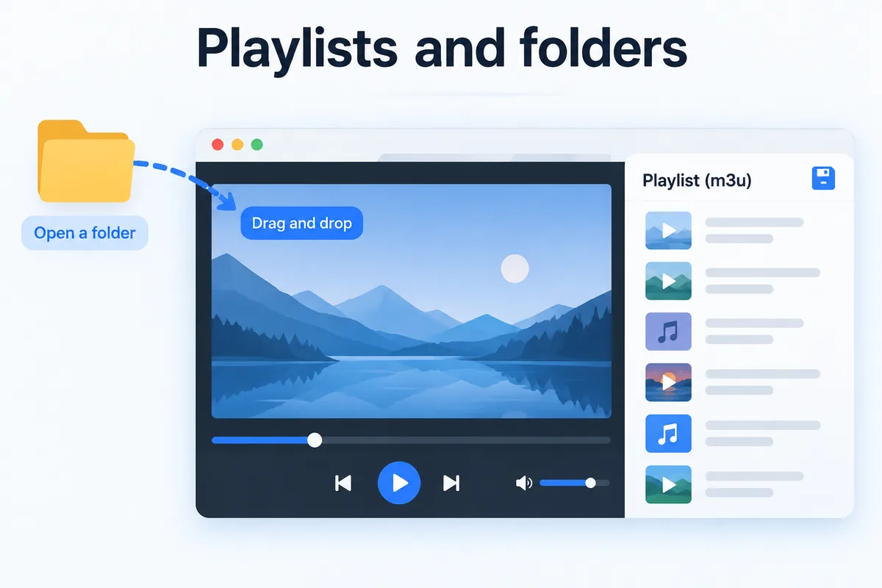Play the second playlist thumbnail with green hills
Screen dimensions: 882x588
(668, 281)
